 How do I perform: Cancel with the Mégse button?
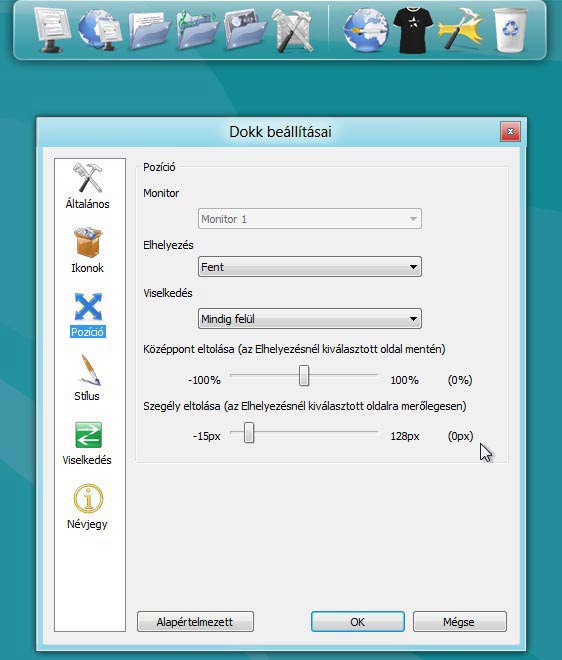[460, 622]
